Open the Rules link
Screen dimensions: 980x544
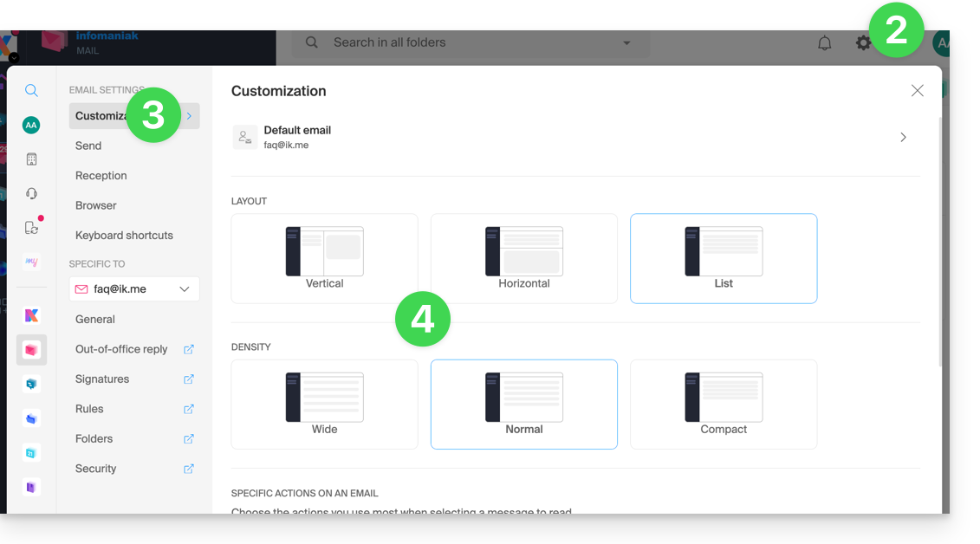pyautogui.click(x=89, y=409)
